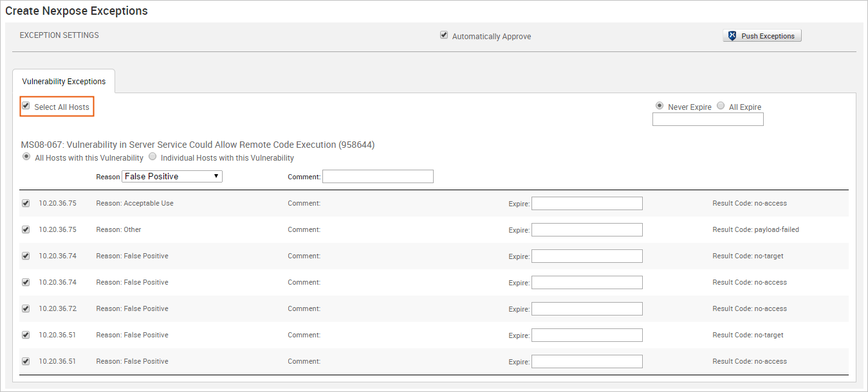Click the Comment field beside the Reason dropdown
Viewport: 868px width, 392px height.
[378, 176]
